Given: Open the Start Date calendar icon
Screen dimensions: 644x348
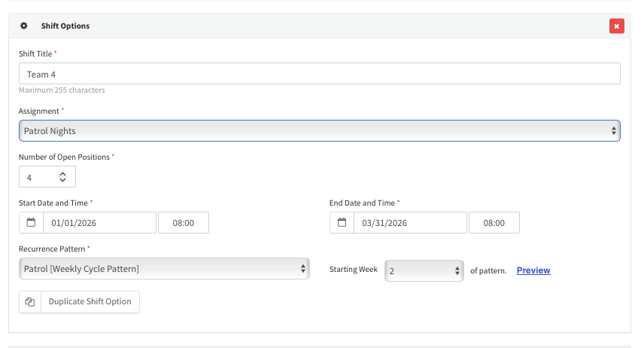Looking at the screenshot, I should (x=31, y=222).
